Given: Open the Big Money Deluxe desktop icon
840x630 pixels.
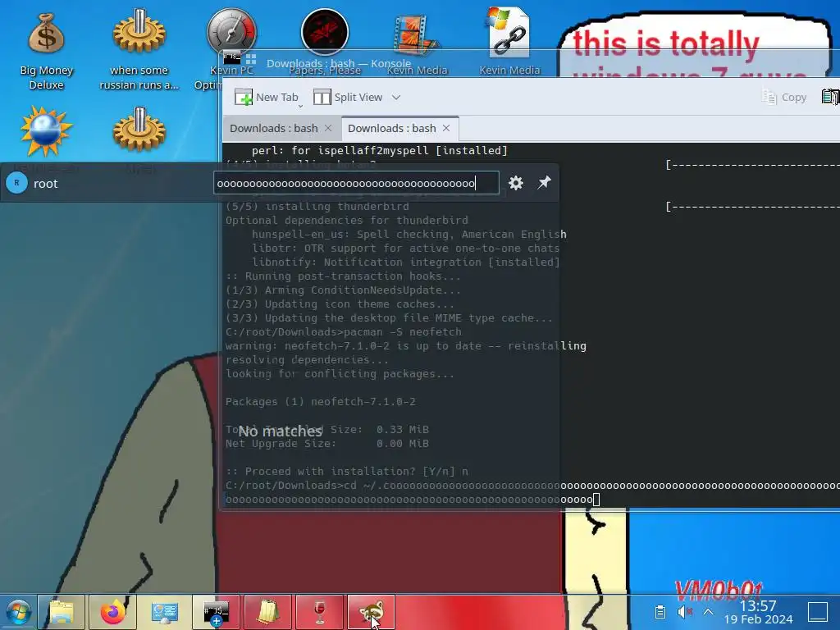Looking at the screenshot, I should pos(46,49).
